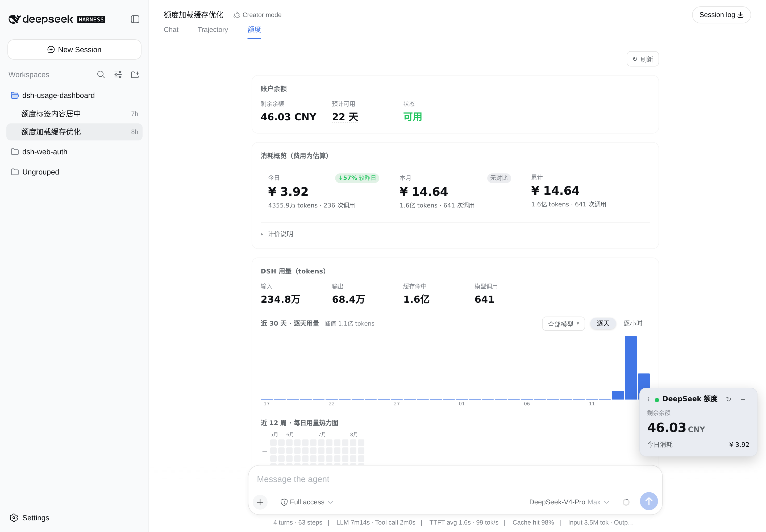Click the Cache hit 98% status entry
Viewport: 766px width, 532px height.
point(533,523)
